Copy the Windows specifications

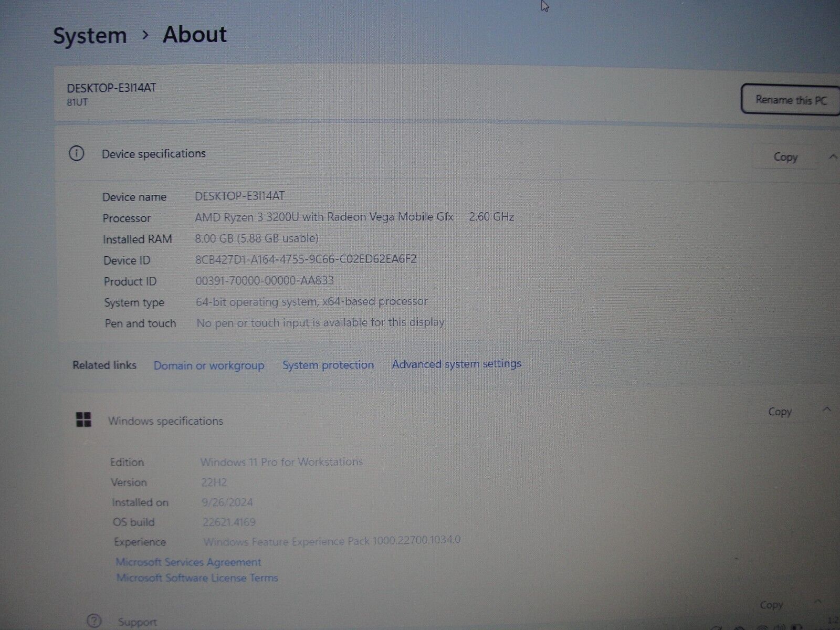pos(780,412)
